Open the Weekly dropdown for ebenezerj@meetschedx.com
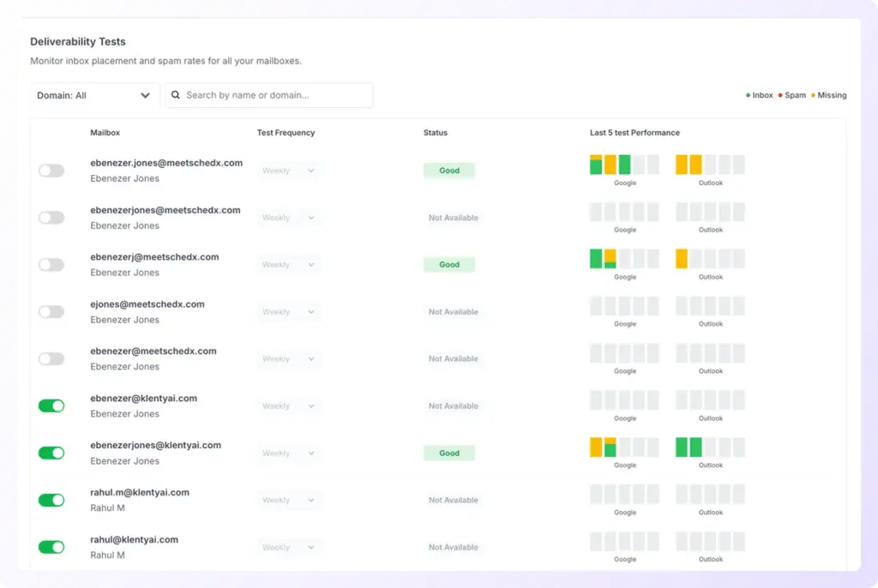The height and width of the screenshot is (588, 878). [x=287, y=264]
